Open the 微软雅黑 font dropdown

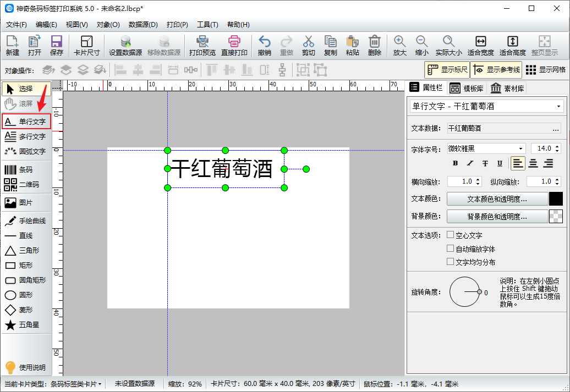click(x=486, y=148)
